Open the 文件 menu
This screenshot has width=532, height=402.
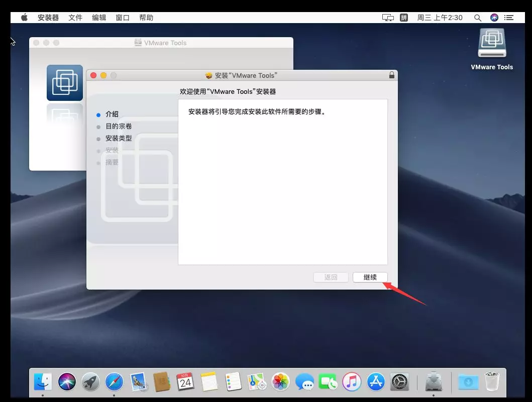click(75, 18)
